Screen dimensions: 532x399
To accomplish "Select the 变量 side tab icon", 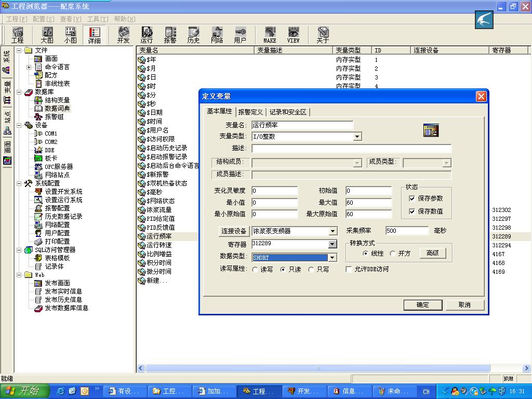I will tap(7, 92).
